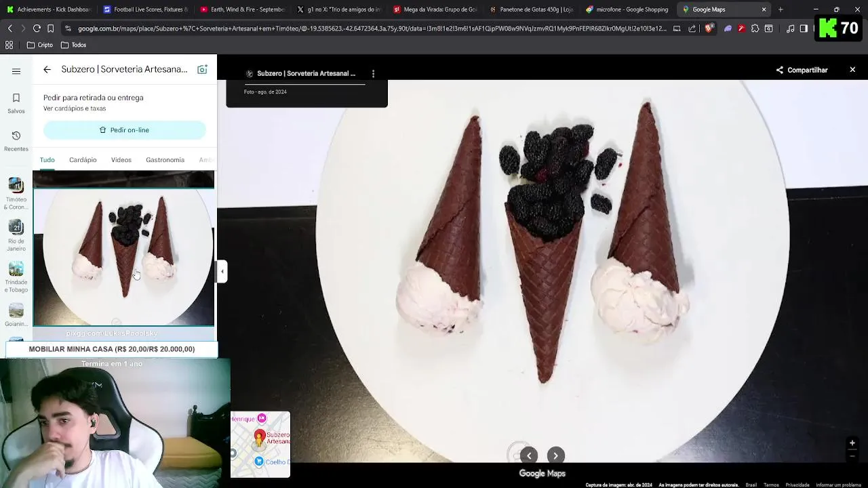Click the Subzero Sorveteria Artesanal photo title
Viewport: 868px width, 488px height.
[x=306, y=73]
